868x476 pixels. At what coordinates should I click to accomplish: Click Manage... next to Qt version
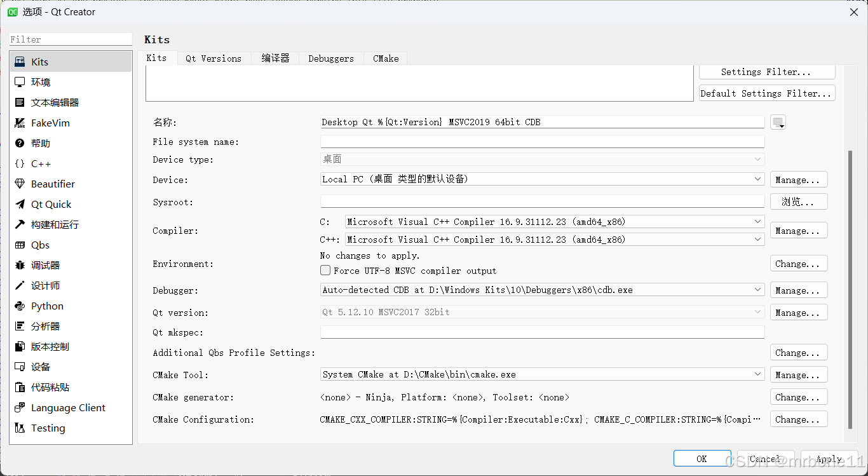(x=799, y=313)
